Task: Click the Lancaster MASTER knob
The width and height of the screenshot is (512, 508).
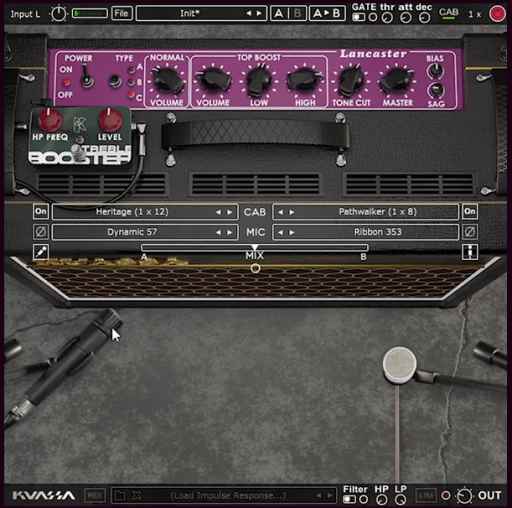Action: 397,81
